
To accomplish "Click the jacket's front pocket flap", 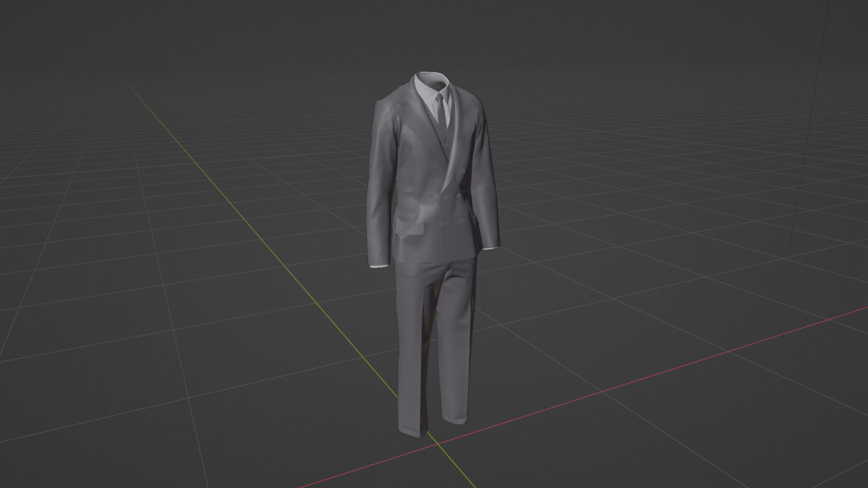I will pyautogui.click(x=410, y=228).
